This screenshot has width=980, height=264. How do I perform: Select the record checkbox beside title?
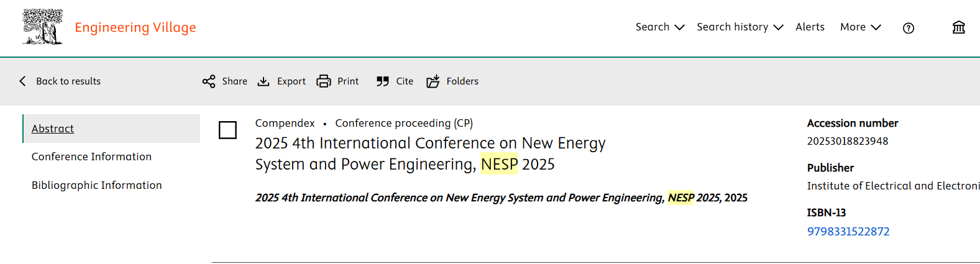227,130
